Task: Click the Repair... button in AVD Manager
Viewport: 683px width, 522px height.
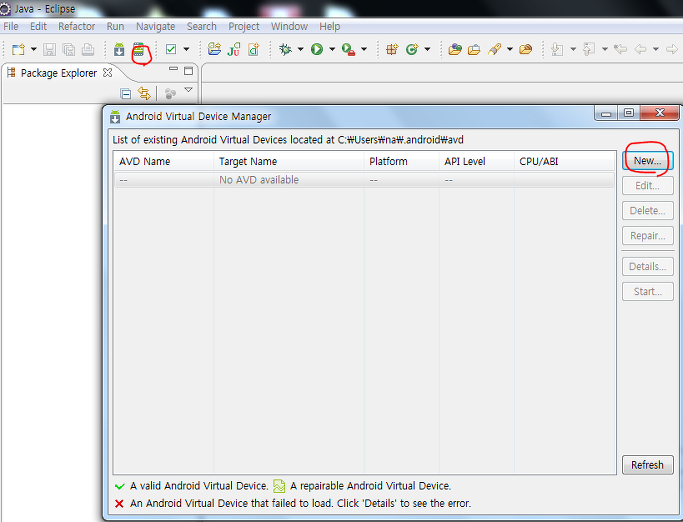Action: pos(648,236)
